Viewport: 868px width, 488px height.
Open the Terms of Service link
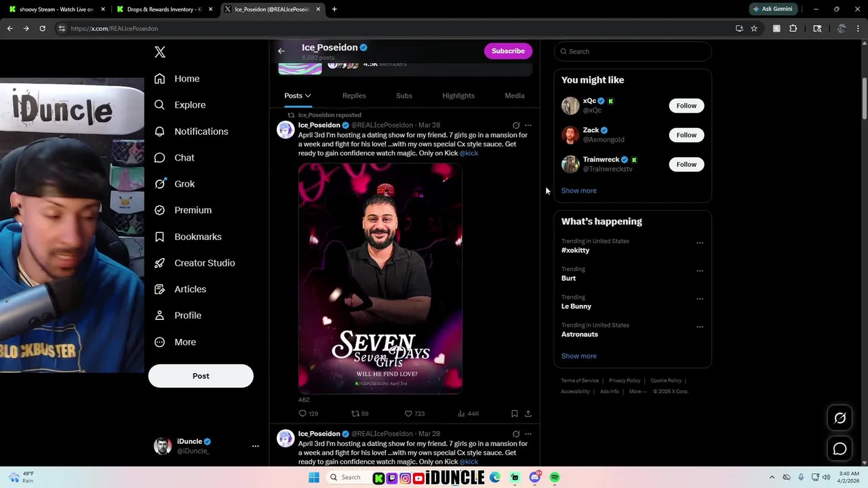[x=580, y=381]
